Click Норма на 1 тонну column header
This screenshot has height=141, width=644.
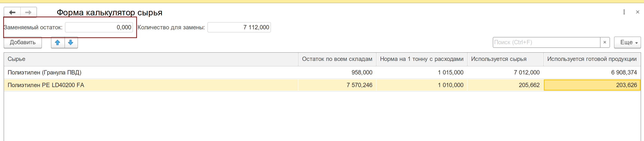click(421, 59)
